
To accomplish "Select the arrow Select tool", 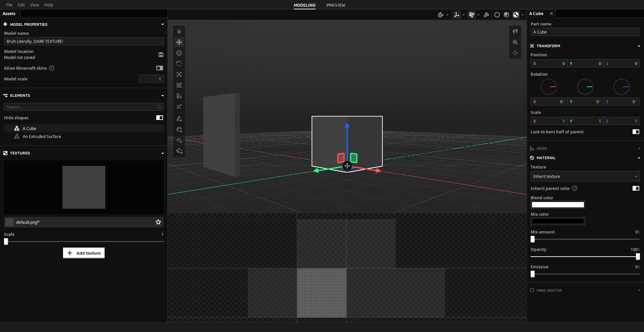I will point(179,31).
